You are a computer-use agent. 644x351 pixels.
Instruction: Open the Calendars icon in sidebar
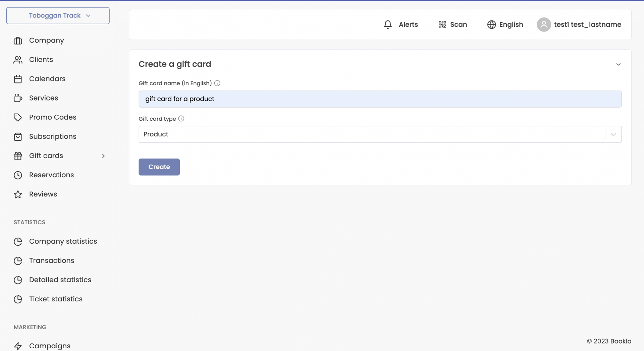point(18,79)
